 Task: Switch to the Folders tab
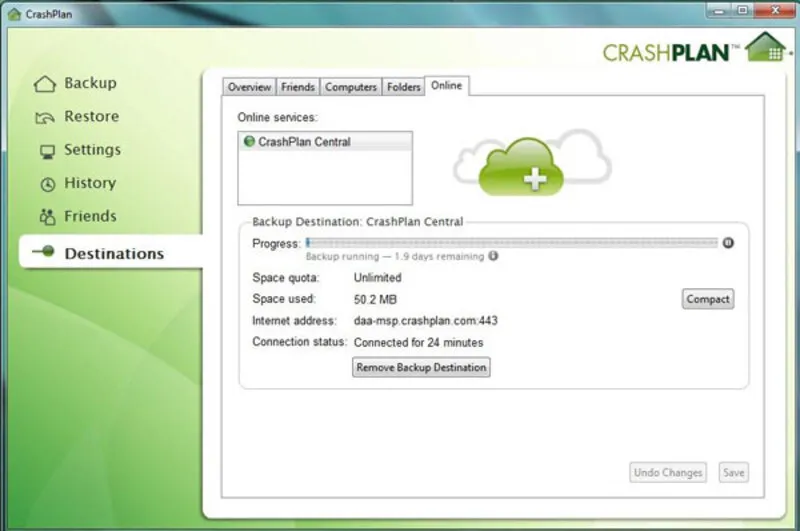point(404,87)
